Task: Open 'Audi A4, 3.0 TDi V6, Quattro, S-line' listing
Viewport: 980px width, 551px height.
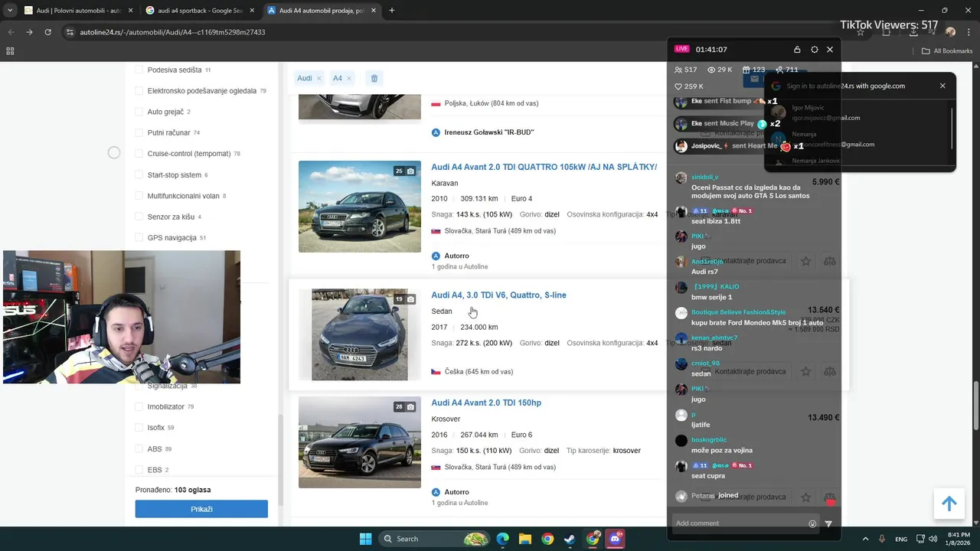Action: point(498,295)
